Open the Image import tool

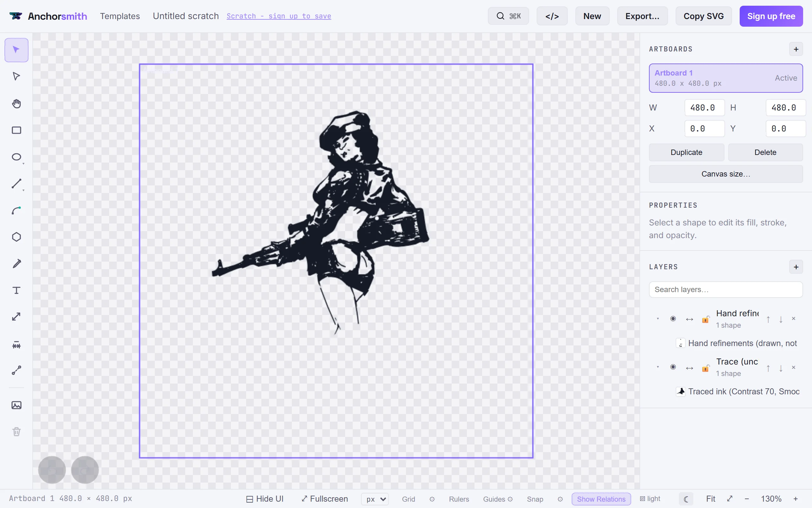[16, 405]
